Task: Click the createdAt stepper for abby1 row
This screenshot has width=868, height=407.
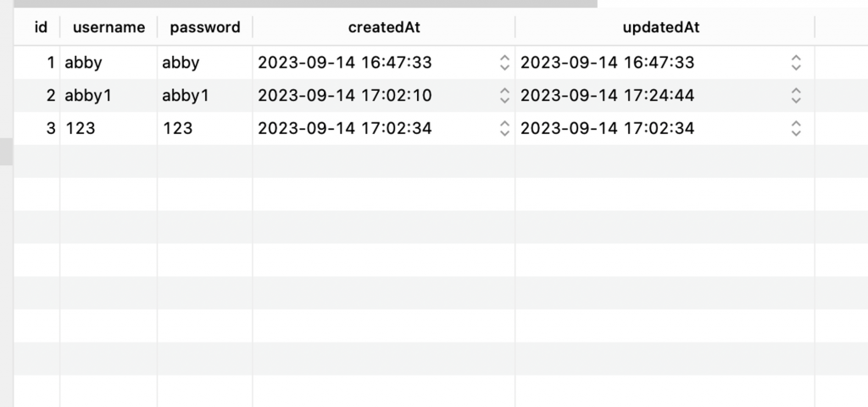Action: 504,95
